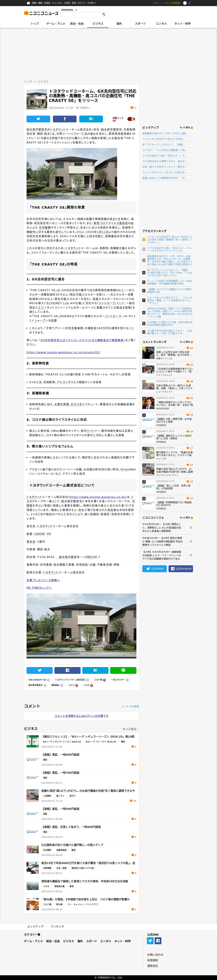This screenshot has width=217, height=980.
Task: Click the icon next to 一次エネルギー tag
Action: coord(128,680)
